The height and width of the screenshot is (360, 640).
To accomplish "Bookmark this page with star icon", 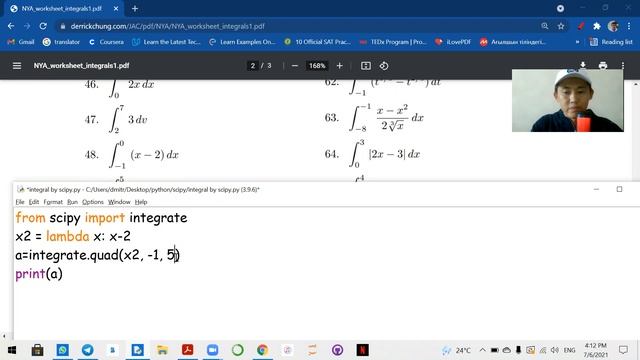I will 561,26.
